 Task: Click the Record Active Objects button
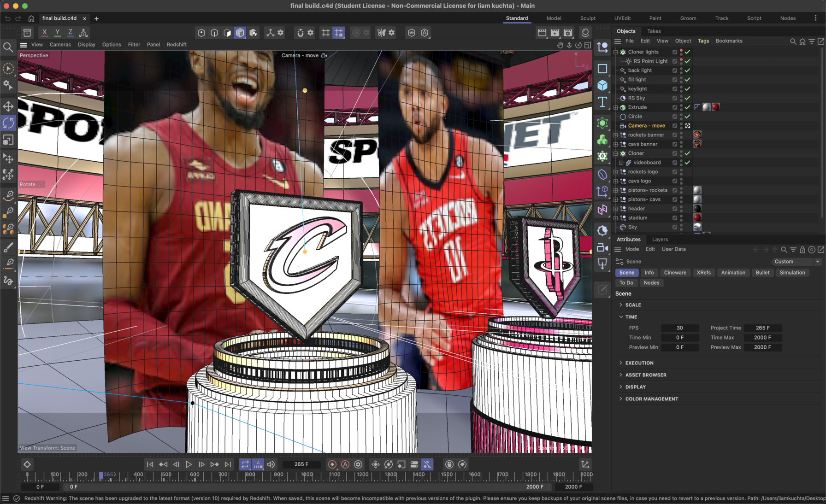(332, 464)
